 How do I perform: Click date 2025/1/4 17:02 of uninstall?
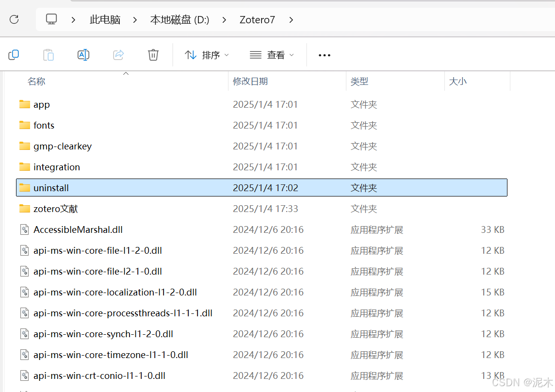[x=265, y=188]
